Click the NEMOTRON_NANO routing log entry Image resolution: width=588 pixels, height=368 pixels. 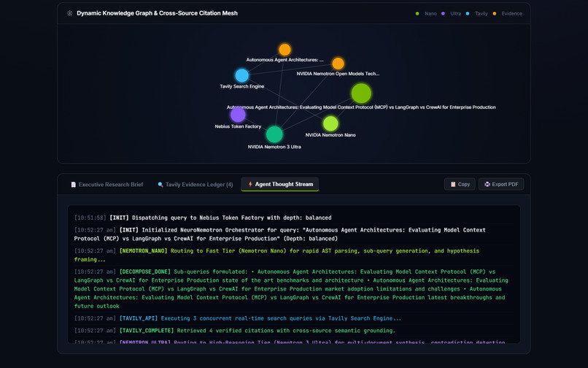(x=293, y=256)
